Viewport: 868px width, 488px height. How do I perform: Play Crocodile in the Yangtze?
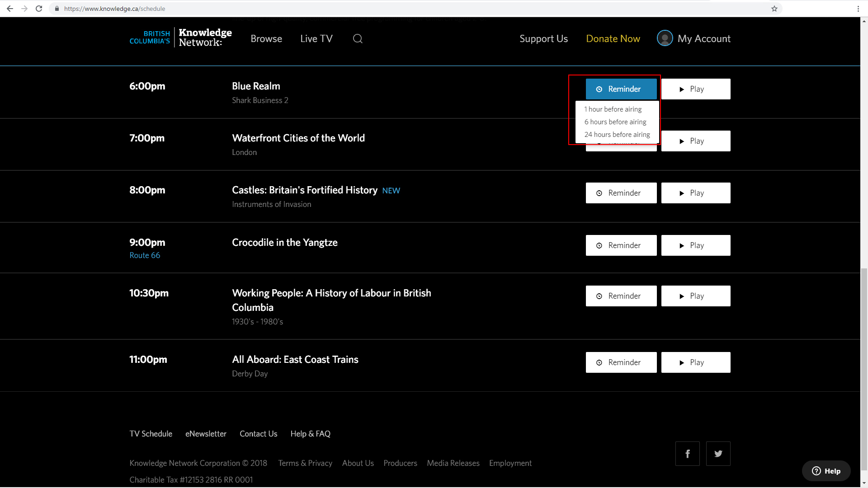click(x=696, y=245)
